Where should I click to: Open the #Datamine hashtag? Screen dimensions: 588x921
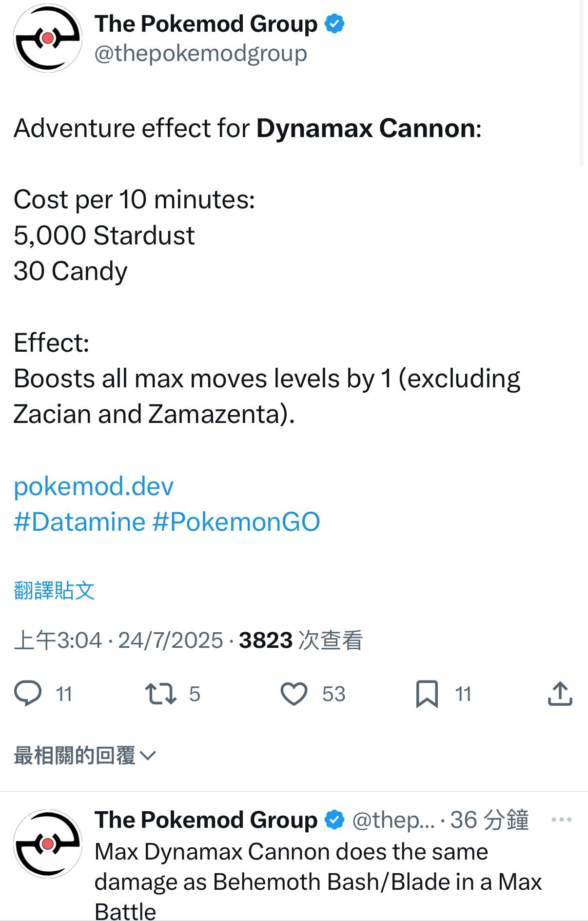79,521
